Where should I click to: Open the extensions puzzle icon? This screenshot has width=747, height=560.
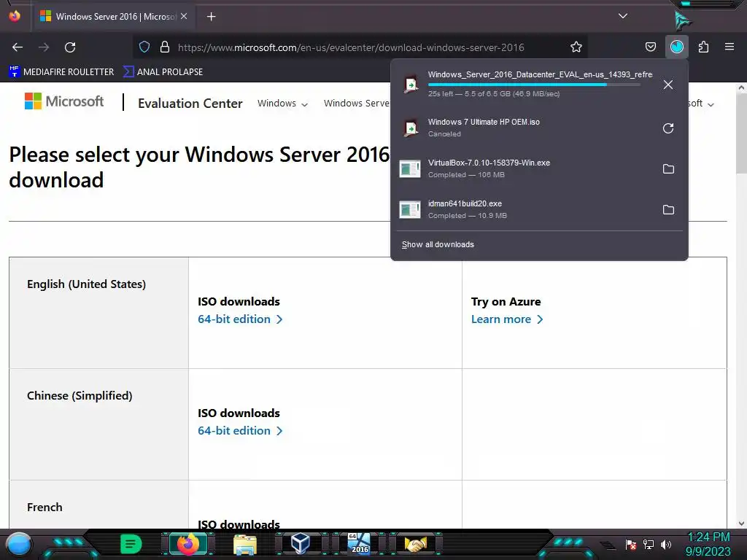[703, 47]
